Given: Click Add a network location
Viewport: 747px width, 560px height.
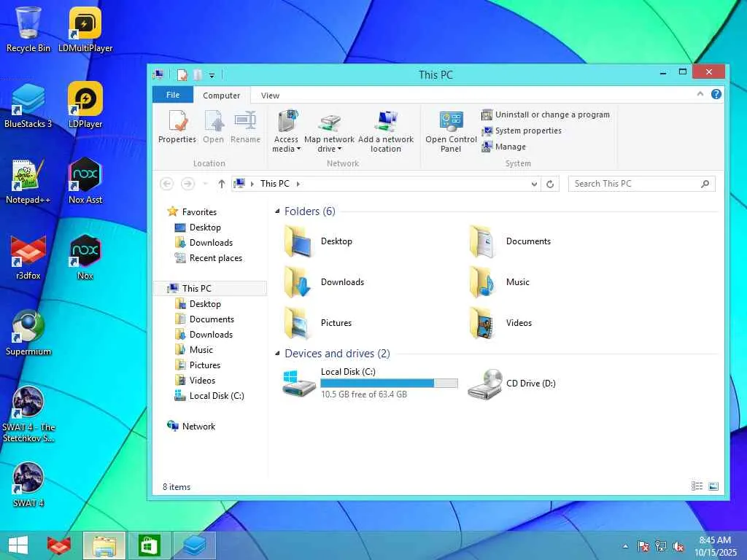Looking at the screenshot, I should [386, 131].
